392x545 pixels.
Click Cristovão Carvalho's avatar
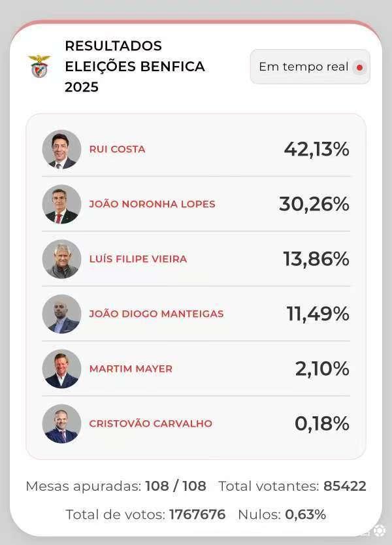point(61,423)
